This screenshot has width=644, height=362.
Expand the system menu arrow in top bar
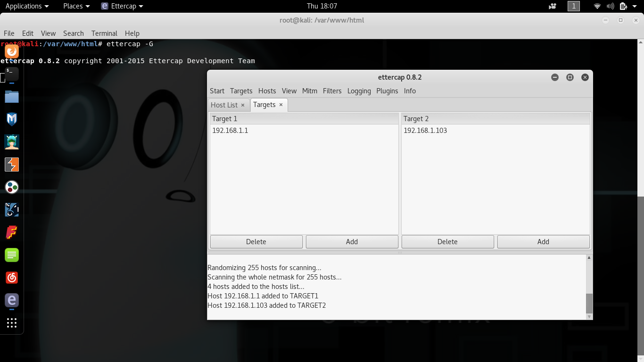click(x=634, y=6)
